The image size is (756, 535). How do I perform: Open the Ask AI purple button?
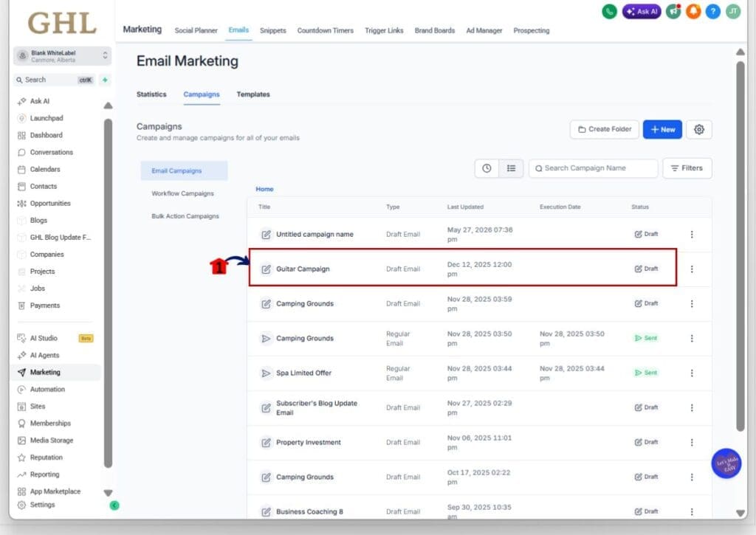(x=642, y=11)
